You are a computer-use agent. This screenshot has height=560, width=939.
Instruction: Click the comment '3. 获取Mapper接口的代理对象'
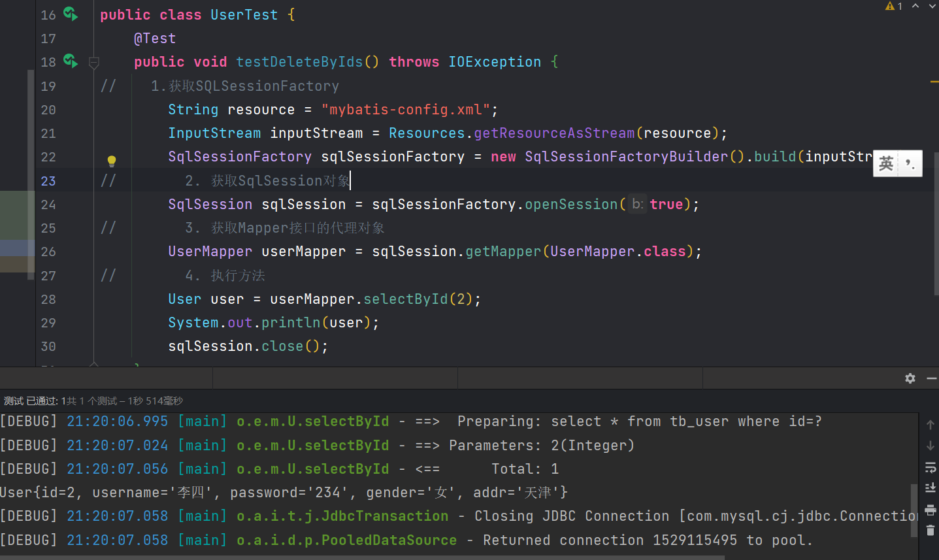(x=285, y=228)
